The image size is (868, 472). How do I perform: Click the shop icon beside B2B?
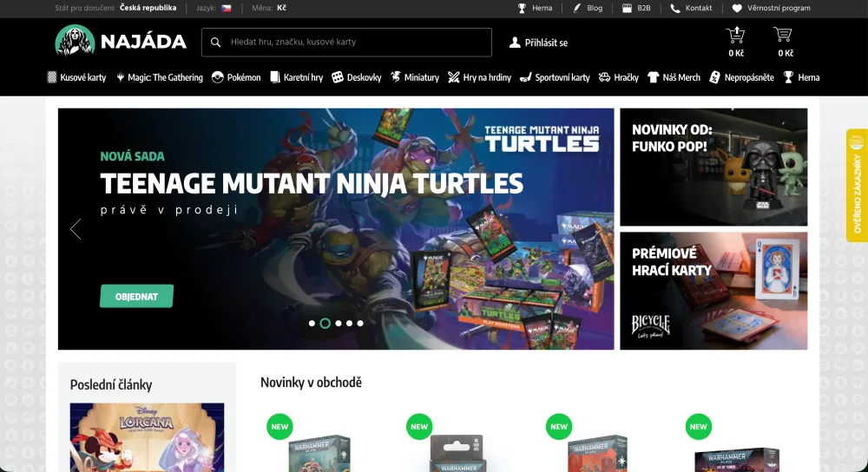tap(627, 9)
